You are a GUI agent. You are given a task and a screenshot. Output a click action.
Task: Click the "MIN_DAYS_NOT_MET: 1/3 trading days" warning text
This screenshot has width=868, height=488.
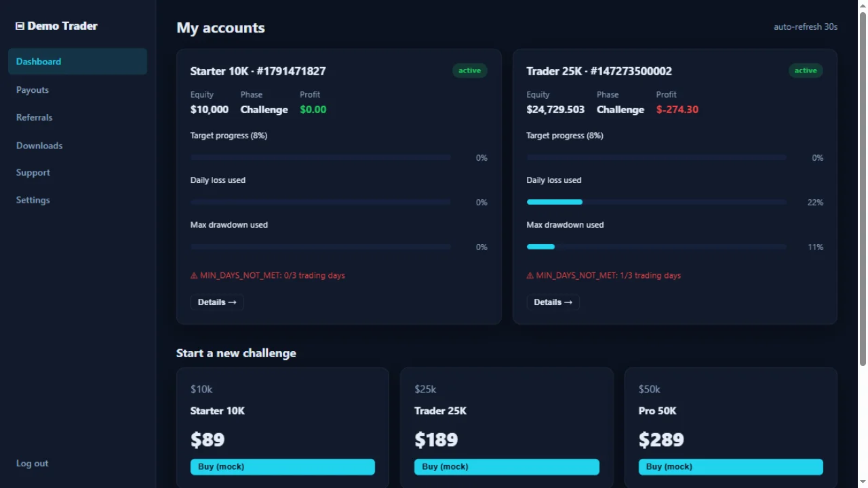pyautogui.click(x=608, y=276)
